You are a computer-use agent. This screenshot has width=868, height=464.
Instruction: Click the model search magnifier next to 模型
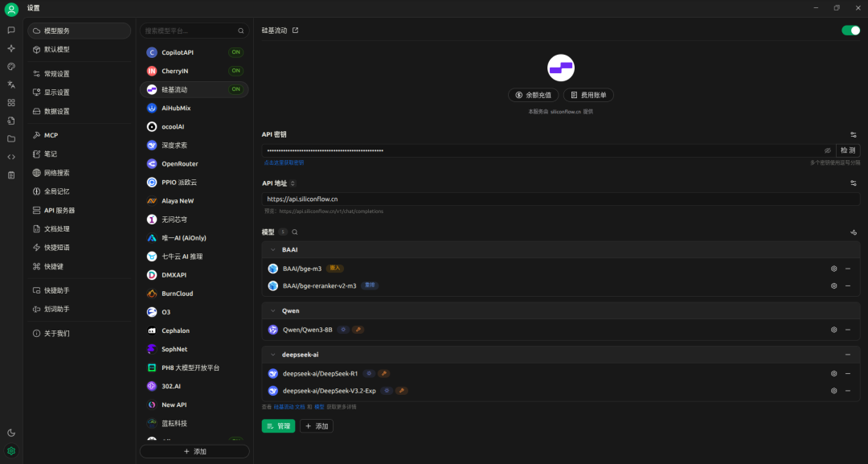pos(295,232)
